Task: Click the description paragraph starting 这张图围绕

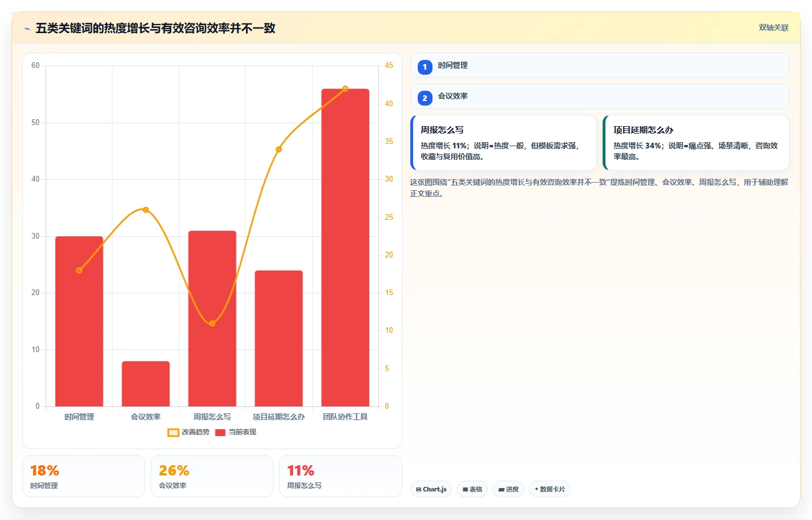Action: click(599, 188)
